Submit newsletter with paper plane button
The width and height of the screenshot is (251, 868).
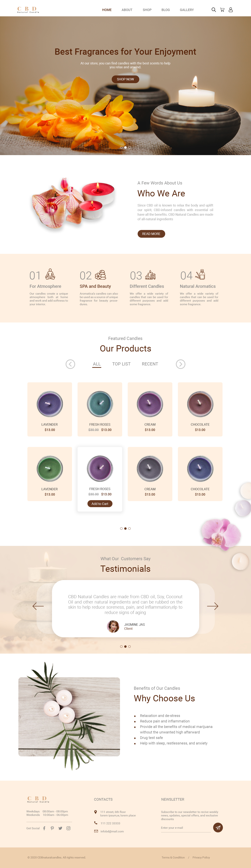[x=218, y=828]
